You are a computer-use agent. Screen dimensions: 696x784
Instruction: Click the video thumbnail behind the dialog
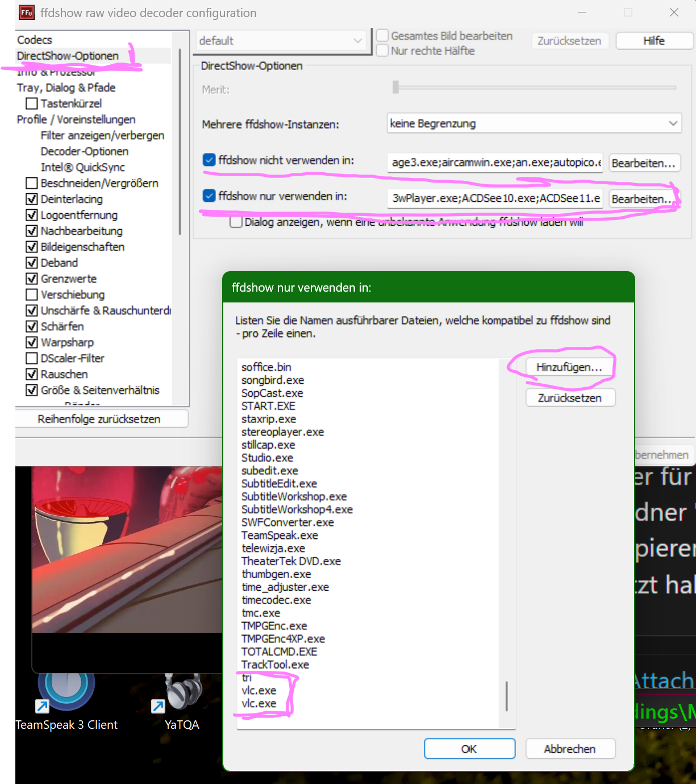coord(127,549)
